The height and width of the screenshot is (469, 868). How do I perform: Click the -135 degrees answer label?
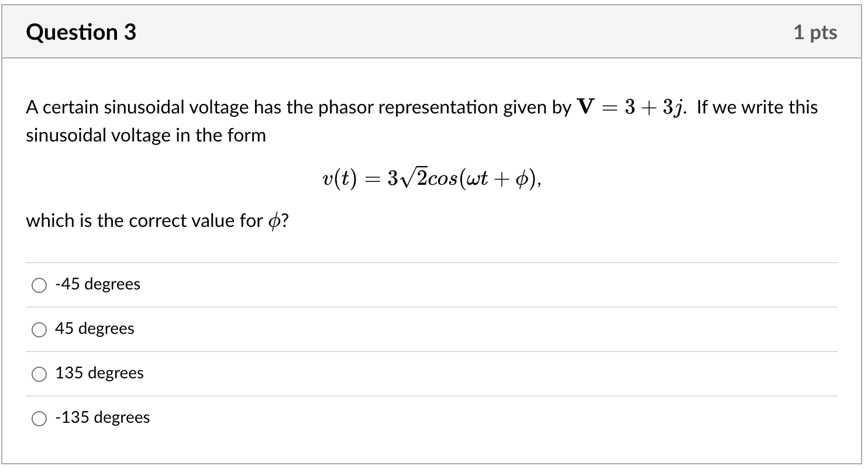(x=102, y=418)
